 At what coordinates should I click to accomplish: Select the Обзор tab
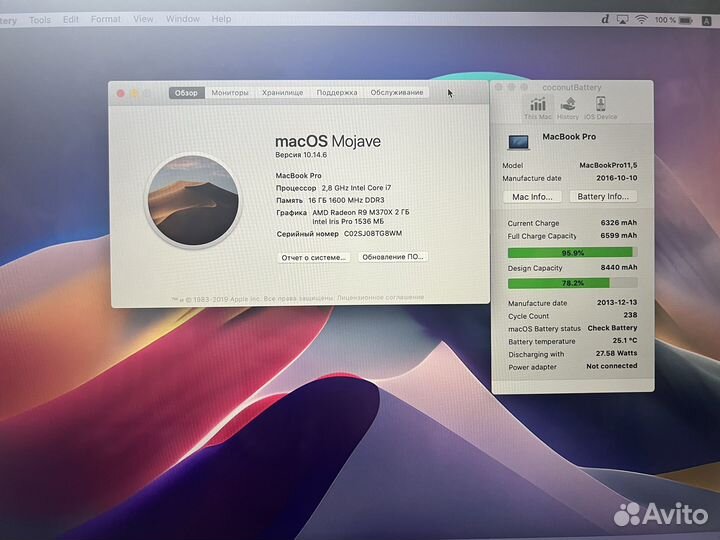point(186,93)
